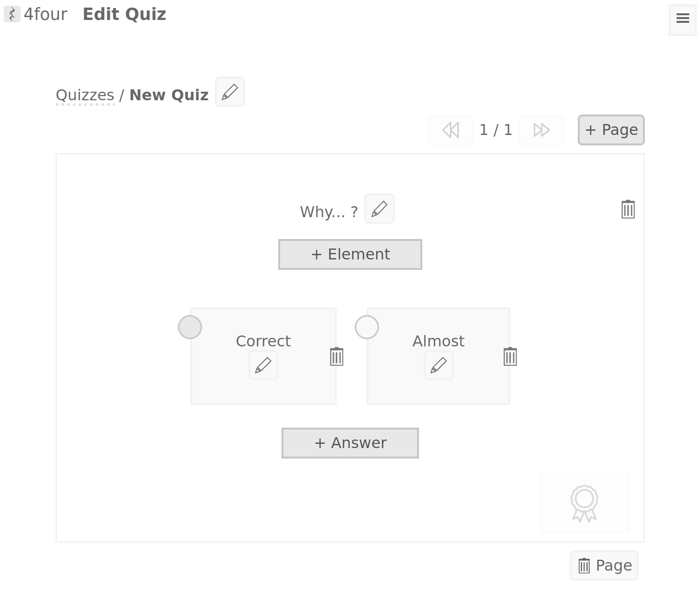Add another answer with + Answer

point(350,443)
